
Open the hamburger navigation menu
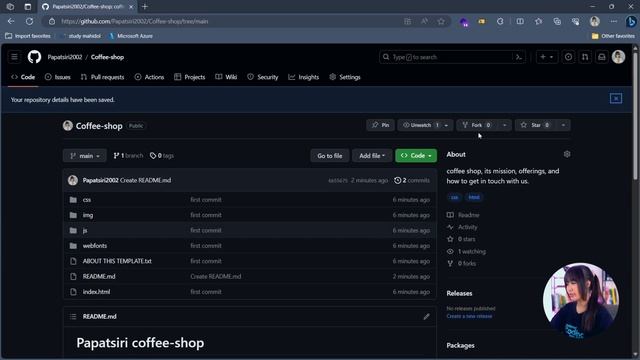(x=14, y=57)
